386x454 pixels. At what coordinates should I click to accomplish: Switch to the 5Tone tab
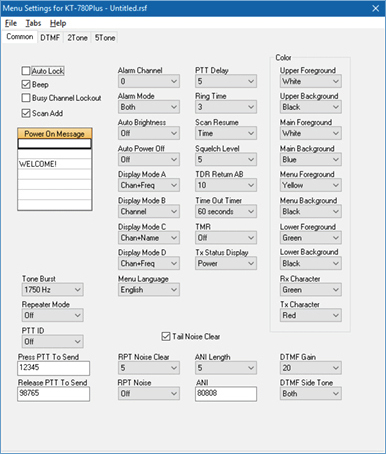(x=105, y=38)
